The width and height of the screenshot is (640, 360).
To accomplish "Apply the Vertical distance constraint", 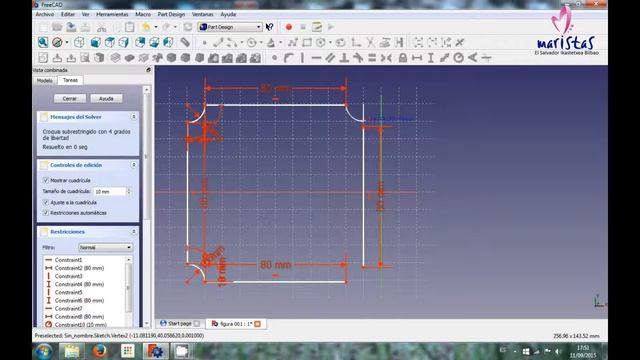I will tap(431, 58).
